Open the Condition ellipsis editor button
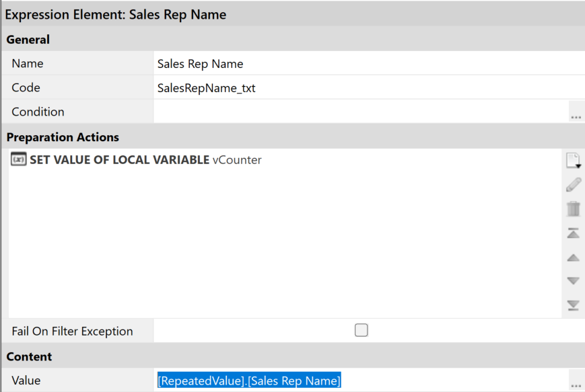The image size is (585, 392). (x=576, y=112)
